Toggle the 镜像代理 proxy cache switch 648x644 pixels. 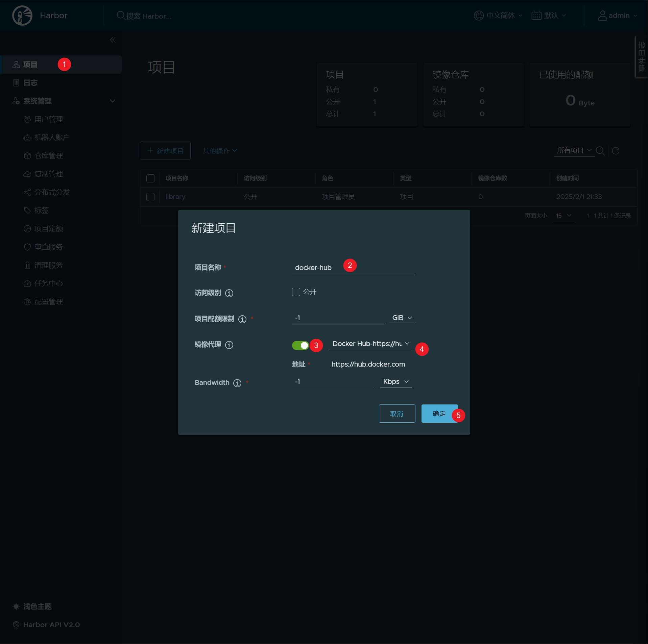coord(301,345)
